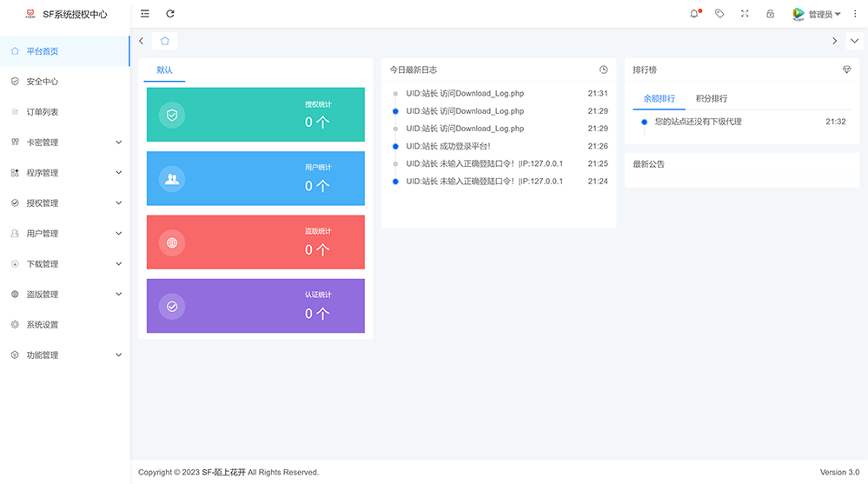868x484 pixels.
Task: Collapse the sidebar with the menu icon
Action: pyautogui.click(x=145, y=14)
